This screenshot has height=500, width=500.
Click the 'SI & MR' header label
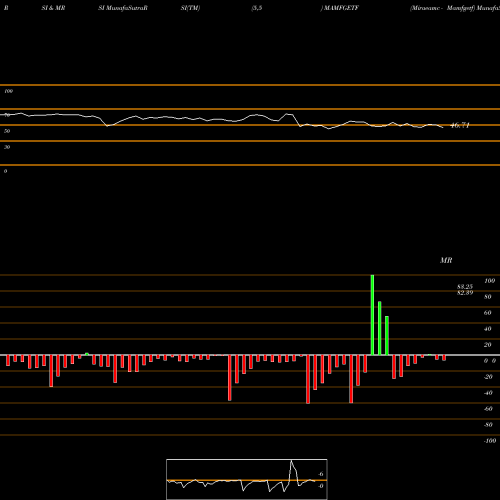click(53, 8)
